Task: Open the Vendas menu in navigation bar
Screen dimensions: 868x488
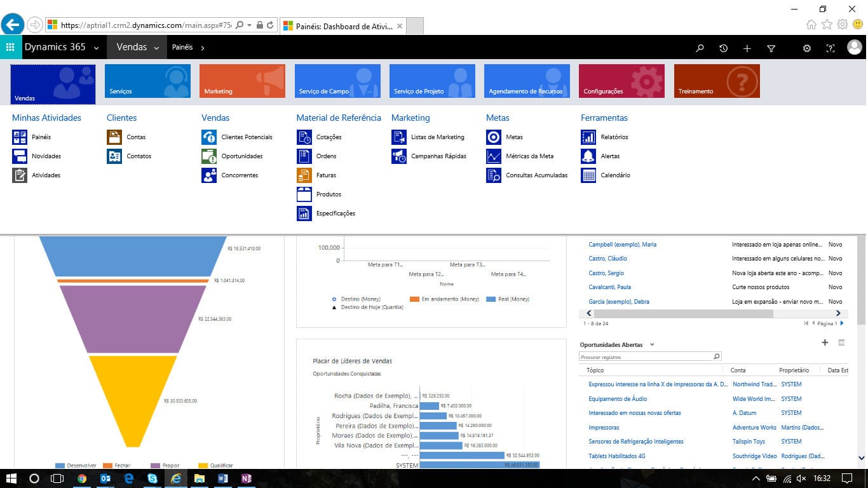Action: (x=137, y=48)
